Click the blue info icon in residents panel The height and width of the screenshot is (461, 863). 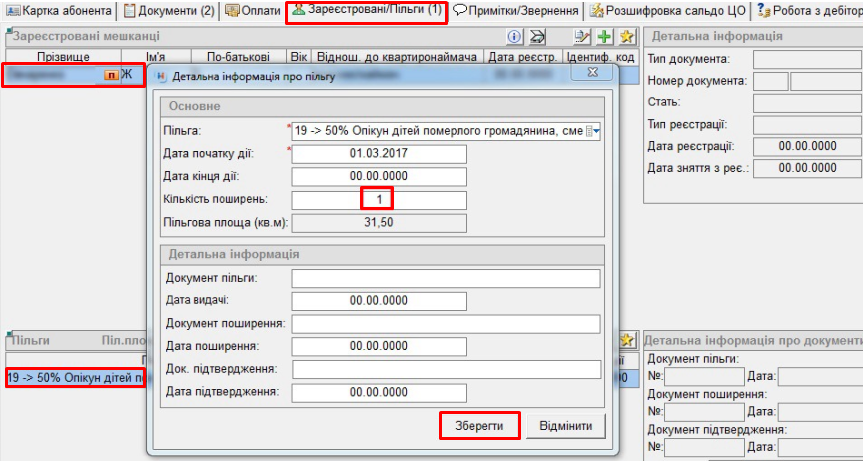pyautogui.click(x=515, y=37)
